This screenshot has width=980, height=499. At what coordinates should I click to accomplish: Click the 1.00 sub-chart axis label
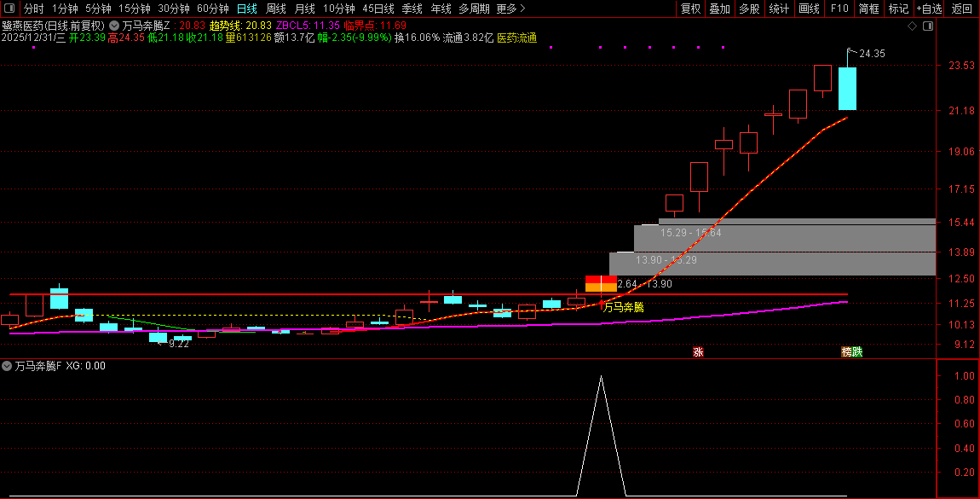click(965, 376)
